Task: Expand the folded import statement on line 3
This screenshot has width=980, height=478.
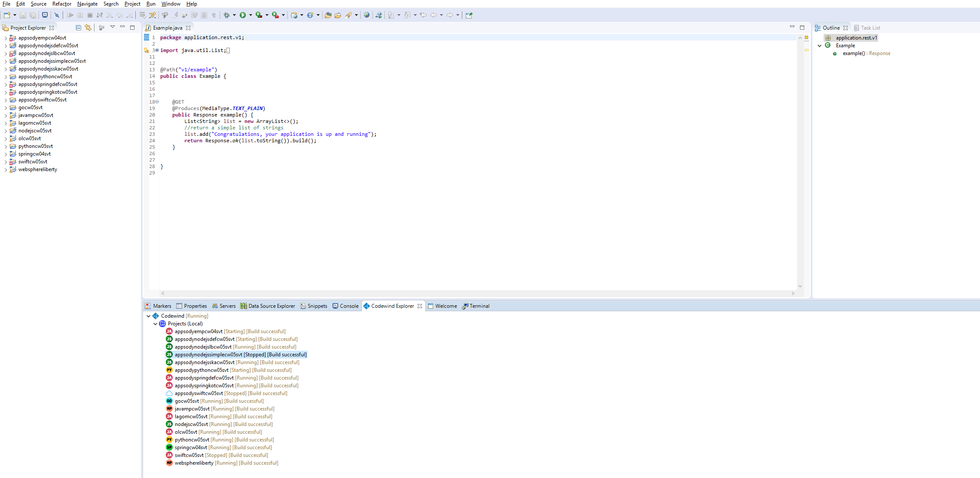Action: pos(157,50)
